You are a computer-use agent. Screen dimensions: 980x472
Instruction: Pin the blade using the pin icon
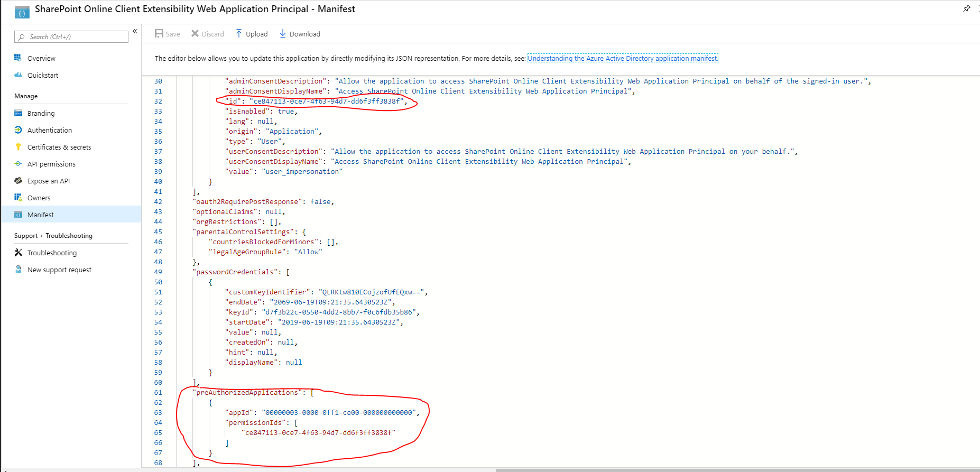point(966,8)
